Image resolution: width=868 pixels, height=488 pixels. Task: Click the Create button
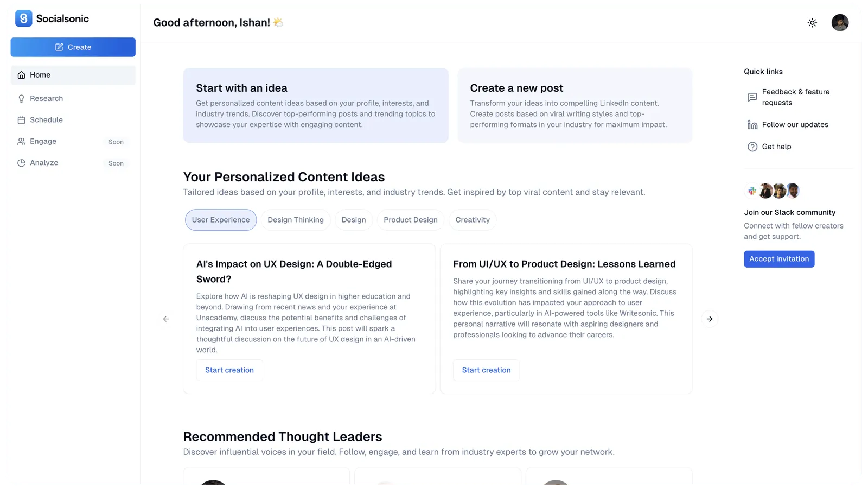coord(73,47)
